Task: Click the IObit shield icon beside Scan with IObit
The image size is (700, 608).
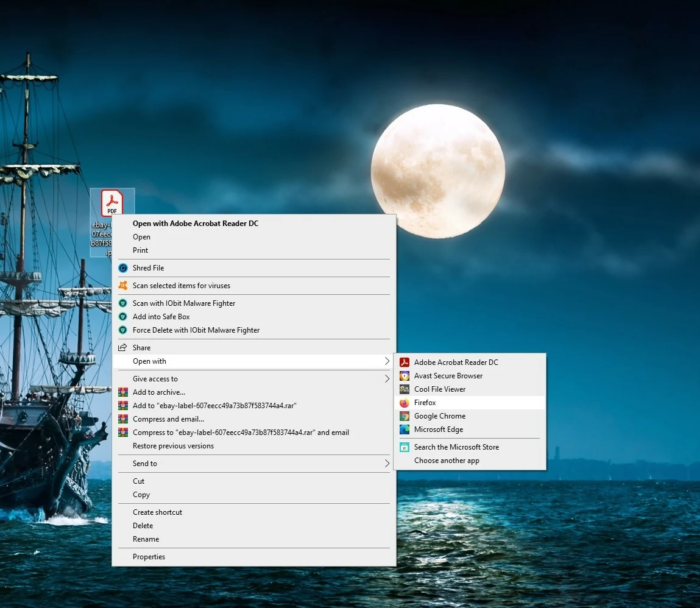Action: (123, 303)
